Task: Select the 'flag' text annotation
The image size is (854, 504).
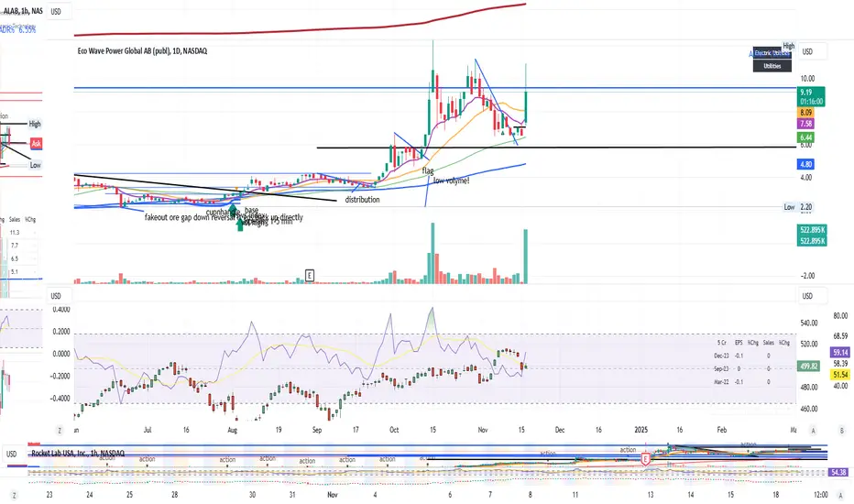Action: point(428,170)
